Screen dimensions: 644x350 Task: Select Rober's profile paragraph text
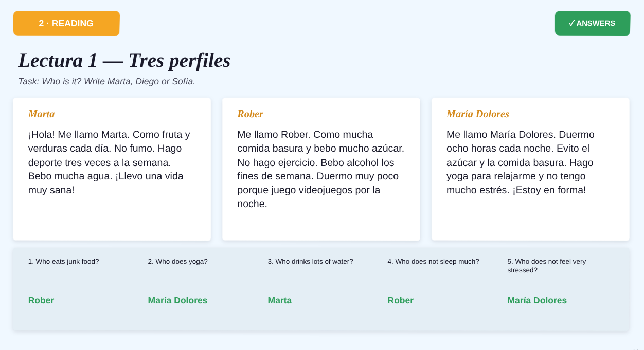pos(320,169)
